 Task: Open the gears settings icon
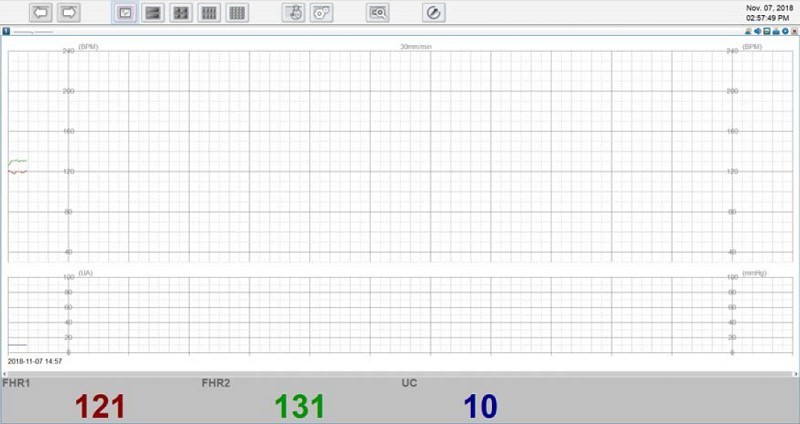(322, 13)
